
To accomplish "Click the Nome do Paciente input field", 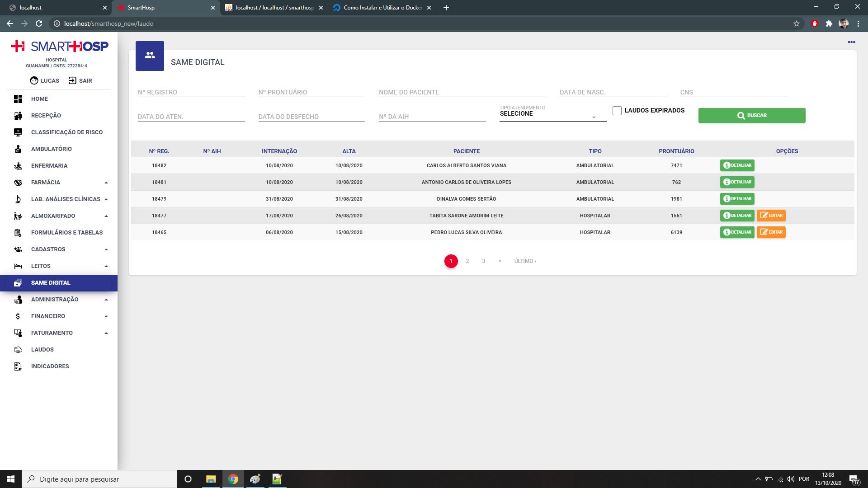I will pos(462,92).
